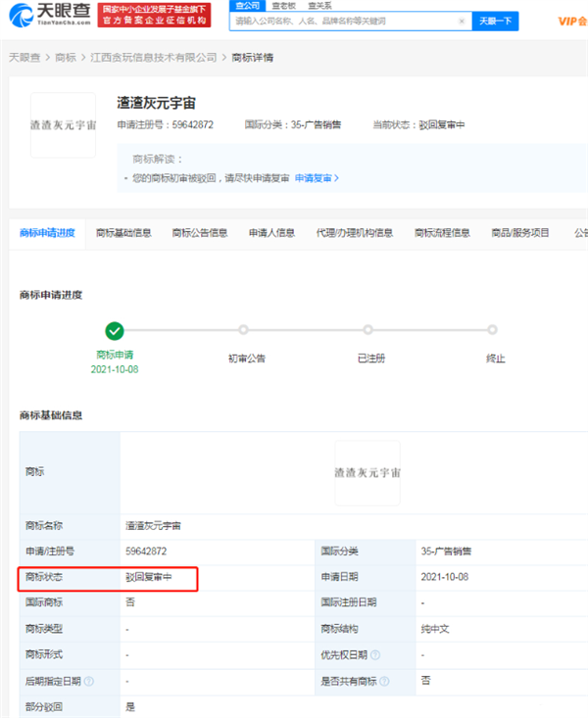Viewport: 588px width, 718px height.
Task: Click the trademark image in the info table
Action: tap(367, 472)
